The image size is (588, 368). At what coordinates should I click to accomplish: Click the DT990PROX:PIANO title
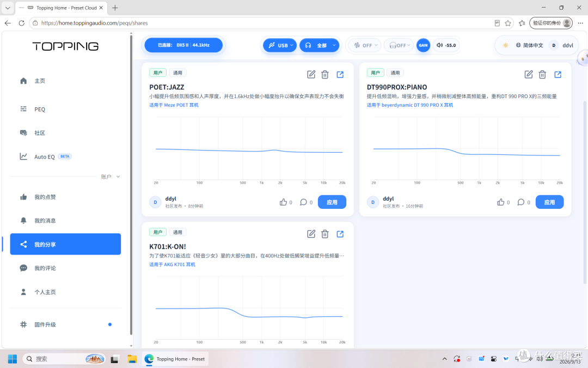[397, 87]
